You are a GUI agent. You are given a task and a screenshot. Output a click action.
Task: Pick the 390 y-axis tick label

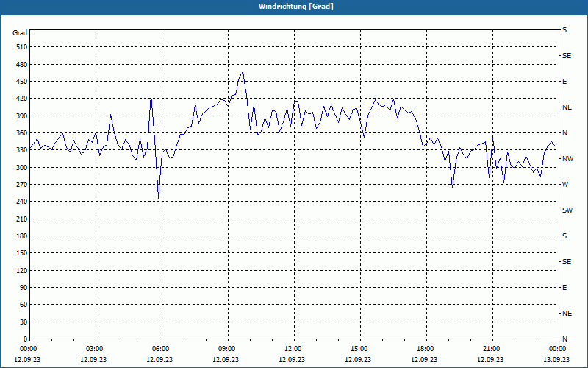tap(22, 116)
